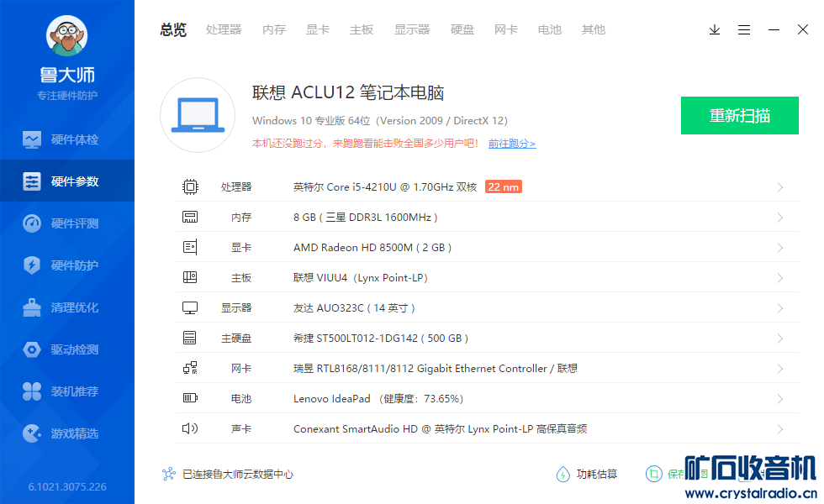View the 电池 tab

pyautogui.click(x=550, y=30)
